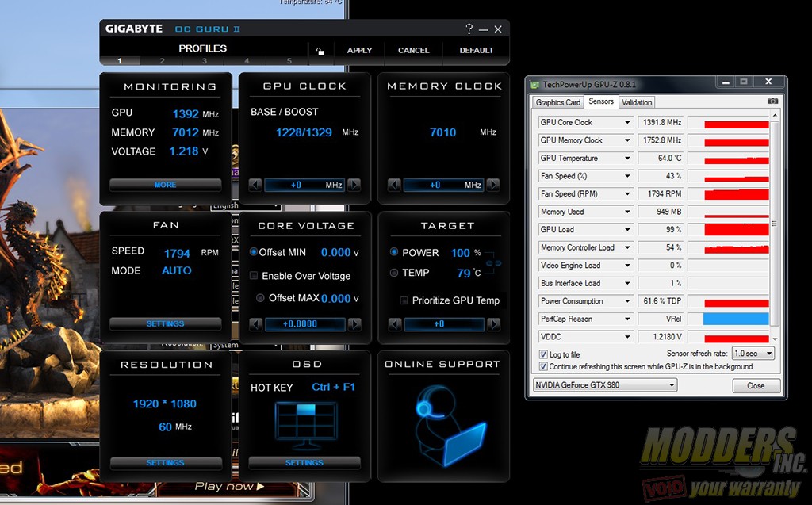Raise Target value with the right arrow
Screen dimensions: 812x505
[493, 324]
